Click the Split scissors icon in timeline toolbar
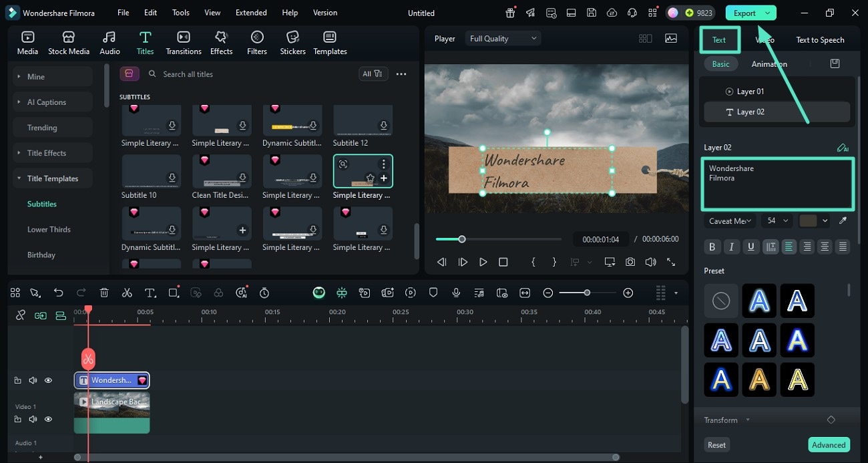The width and height of the screenshot is (868, 463). pyautogui.click(x=127, y=293)
